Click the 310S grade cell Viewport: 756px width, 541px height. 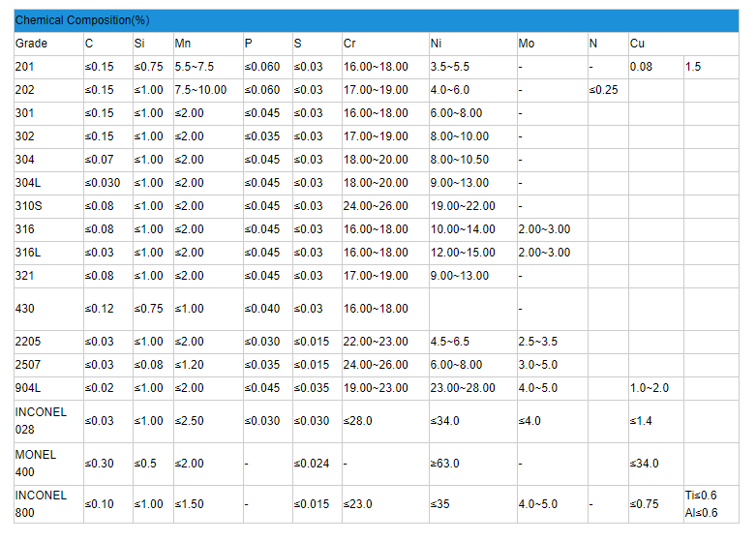[29, 206]
